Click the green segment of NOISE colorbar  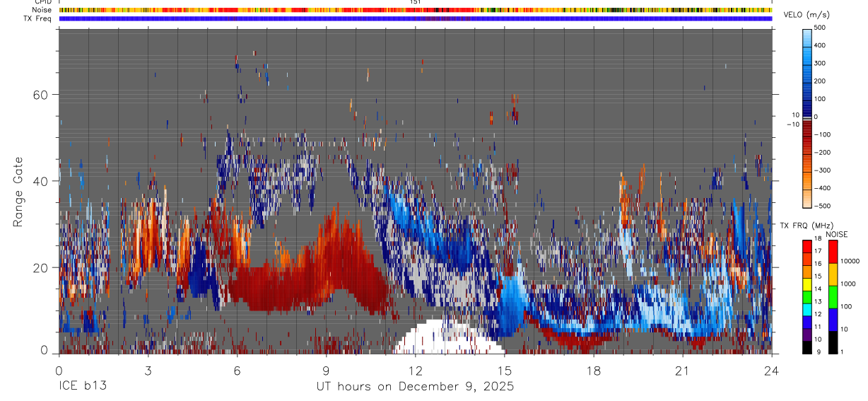[833, 297]
